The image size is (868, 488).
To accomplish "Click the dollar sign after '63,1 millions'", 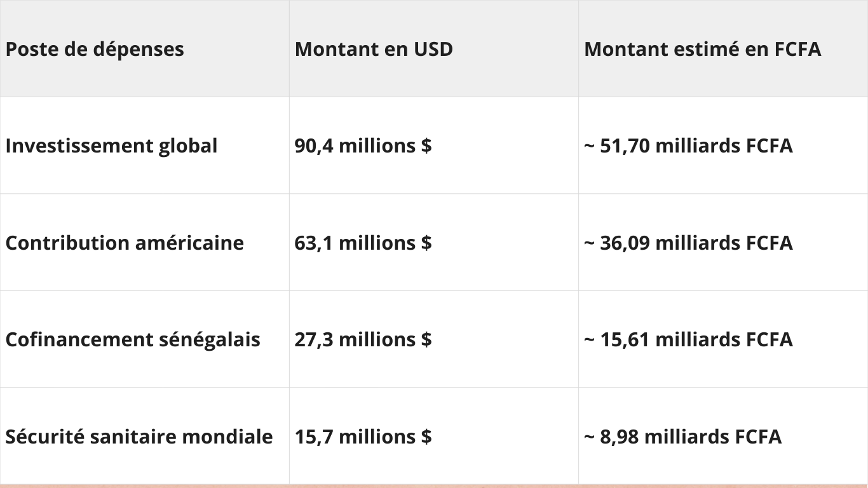I will [426, 243].
